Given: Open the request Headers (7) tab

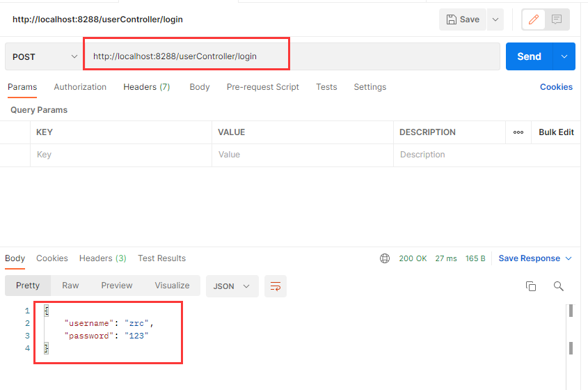Looking at the screenshot, I should coord(147,87).
